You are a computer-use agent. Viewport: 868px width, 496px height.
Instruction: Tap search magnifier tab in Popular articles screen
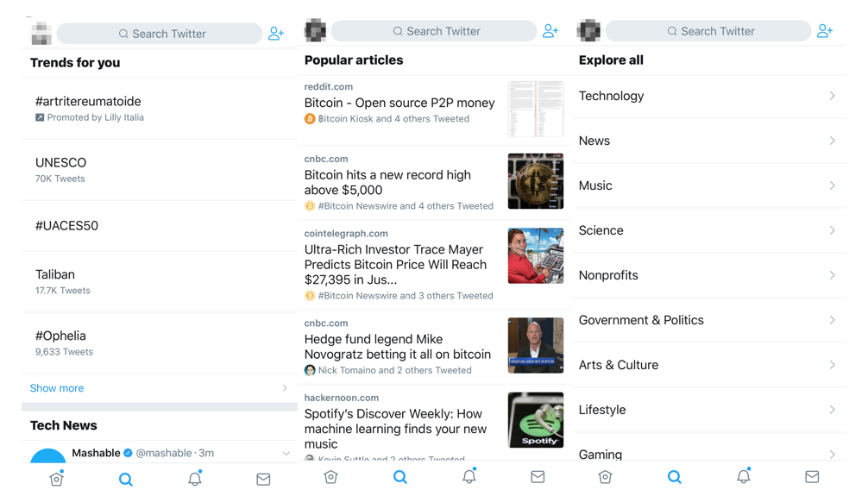[400, 477]
